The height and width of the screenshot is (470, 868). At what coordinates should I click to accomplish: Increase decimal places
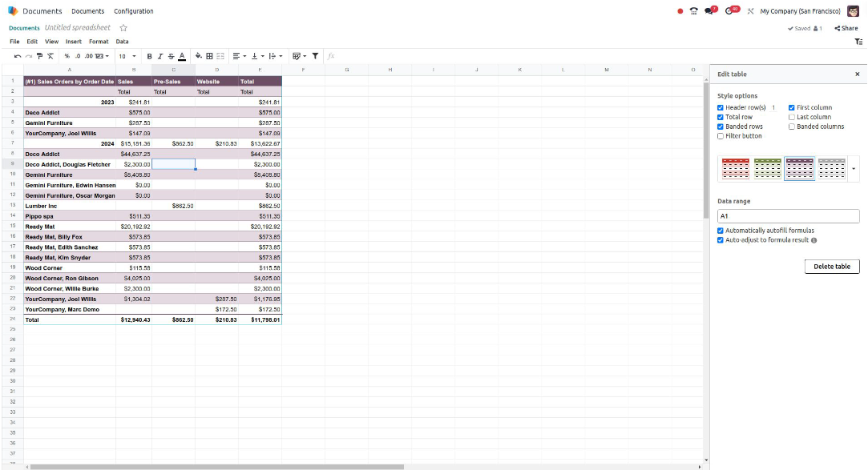click(89, 56)
